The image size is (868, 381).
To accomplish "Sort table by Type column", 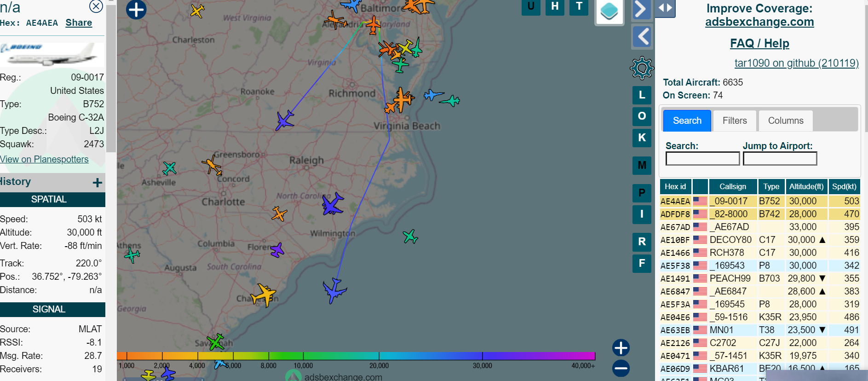I will (771, 186).
